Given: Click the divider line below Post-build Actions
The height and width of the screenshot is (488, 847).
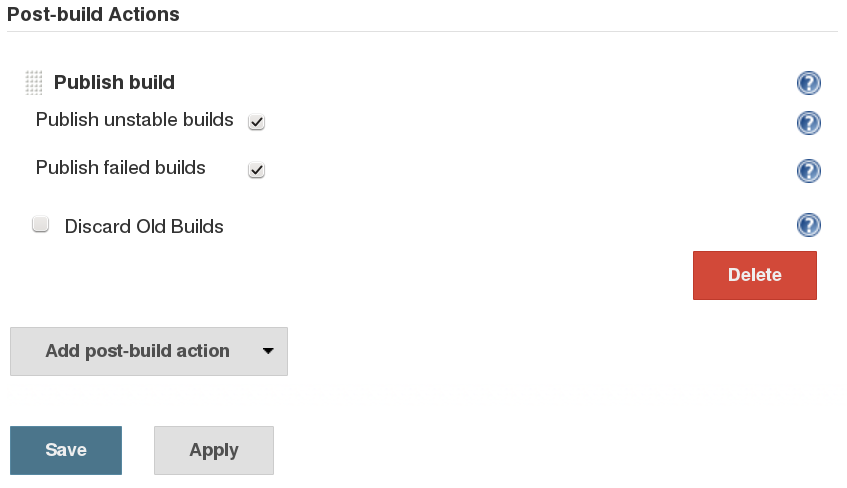Looking at the screenshot, I should (422, 31).
